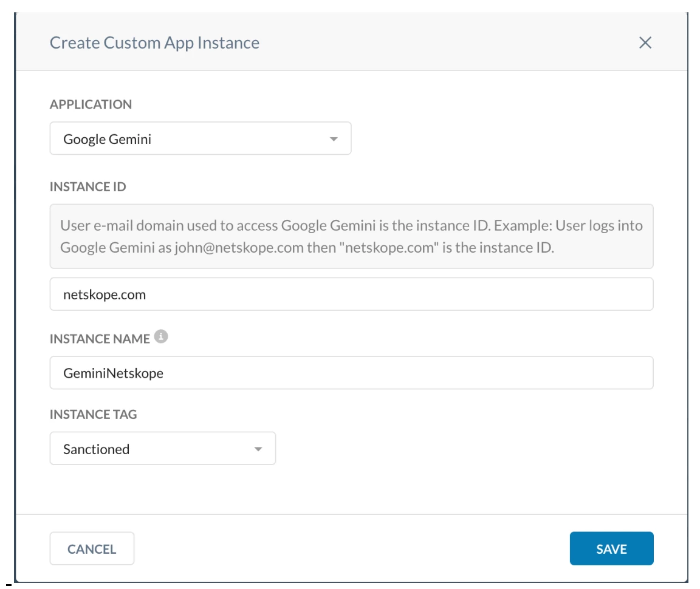Viewport: 700px width, 589px height.
Task: Focus the Instance ID field containing netskope.com
Action: (351, 294)
